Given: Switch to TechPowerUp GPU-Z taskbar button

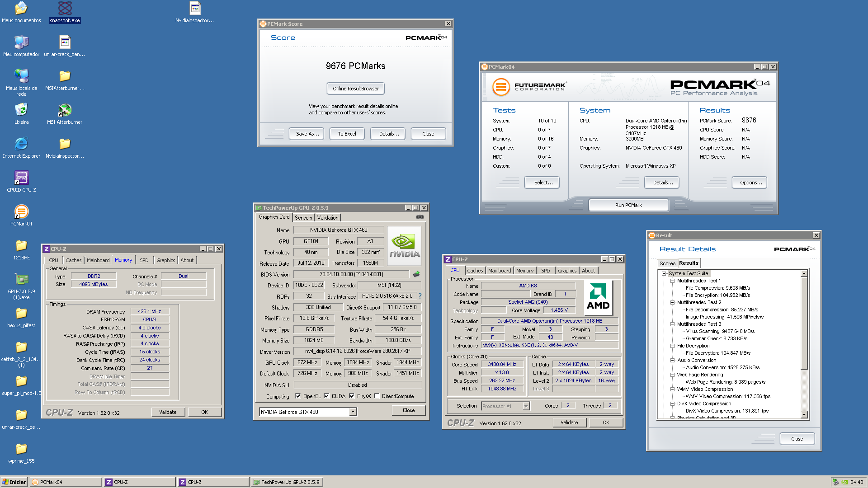Looking at the screenshot, I should click(287, 482).
